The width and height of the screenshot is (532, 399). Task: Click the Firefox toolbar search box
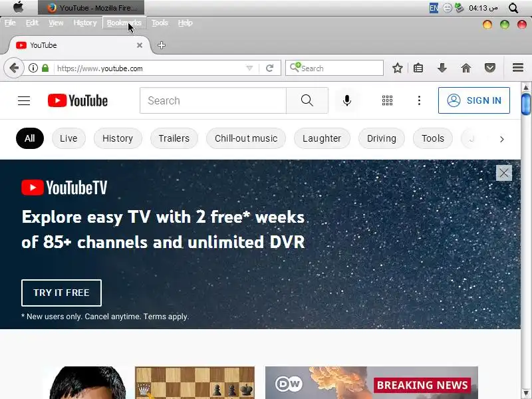pos(334,68)
